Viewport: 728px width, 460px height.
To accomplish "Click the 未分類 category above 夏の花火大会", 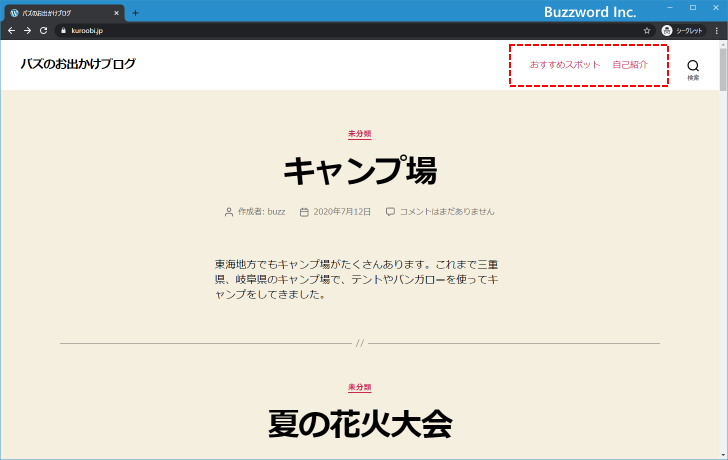I will point(360,387).
